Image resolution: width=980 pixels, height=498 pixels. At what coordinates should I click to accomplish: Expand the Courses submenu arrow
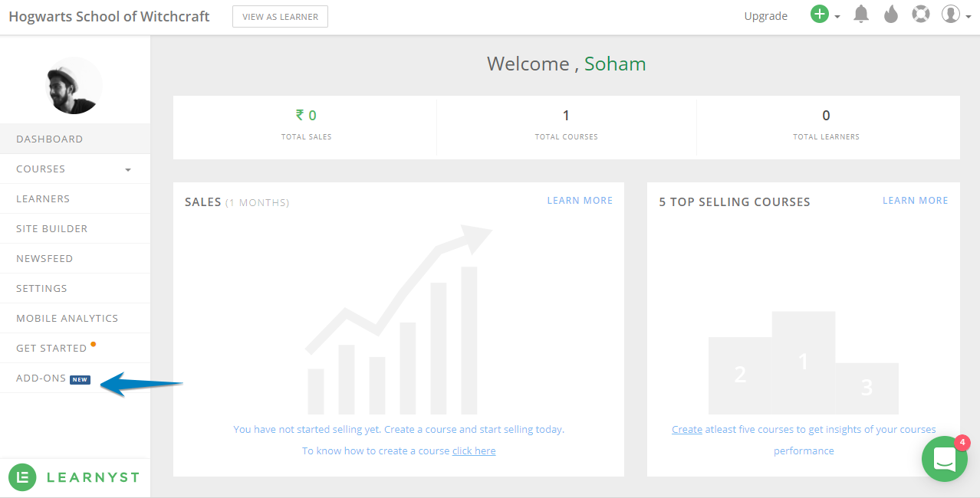(x=128, y=169)
